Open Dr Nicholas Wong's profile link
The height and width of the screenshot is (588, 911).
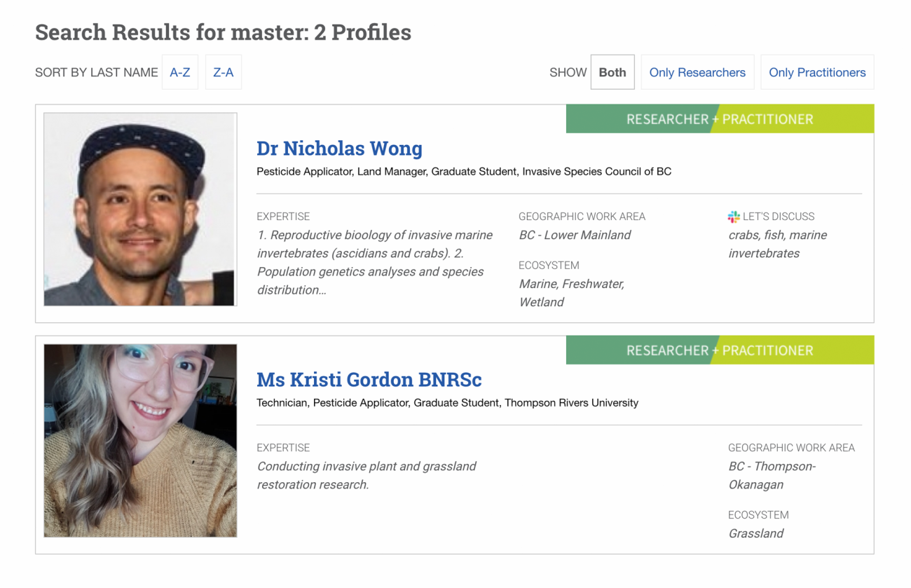point(339,149)
